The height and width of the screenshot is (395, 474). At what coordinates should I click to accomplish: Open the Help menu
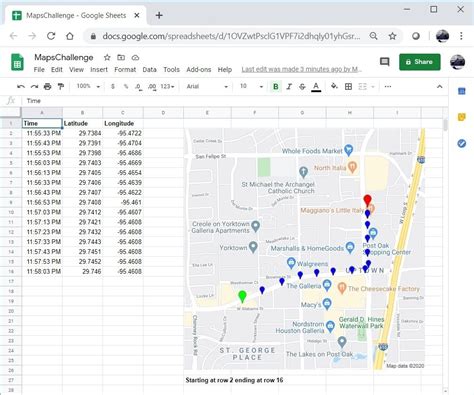click(225, 70)
